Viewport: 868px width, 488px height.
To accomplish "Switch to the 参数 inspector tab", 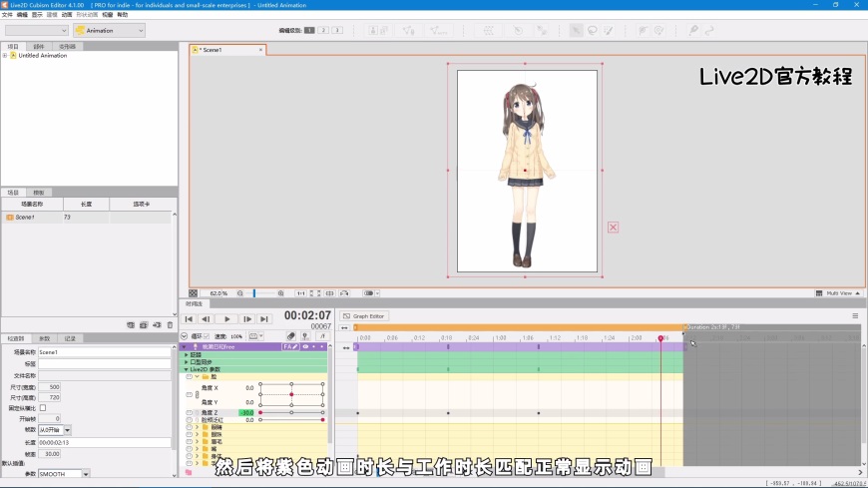I will (44, 338).
